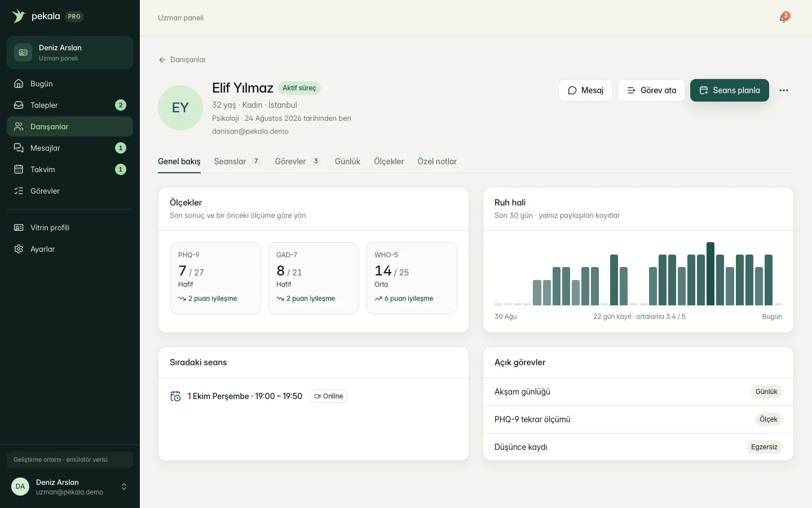Open the PHQ-9 tekrar ölçümü task
The height and width of the screenshot is (508, 812).
pyautogui.click(x=638, y=419)
